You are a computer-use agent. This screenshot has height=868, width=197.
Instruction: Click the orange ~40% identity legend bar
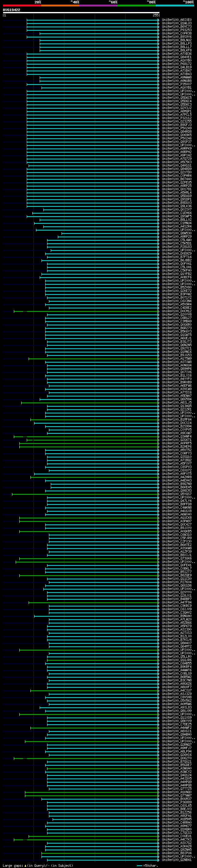60,6
